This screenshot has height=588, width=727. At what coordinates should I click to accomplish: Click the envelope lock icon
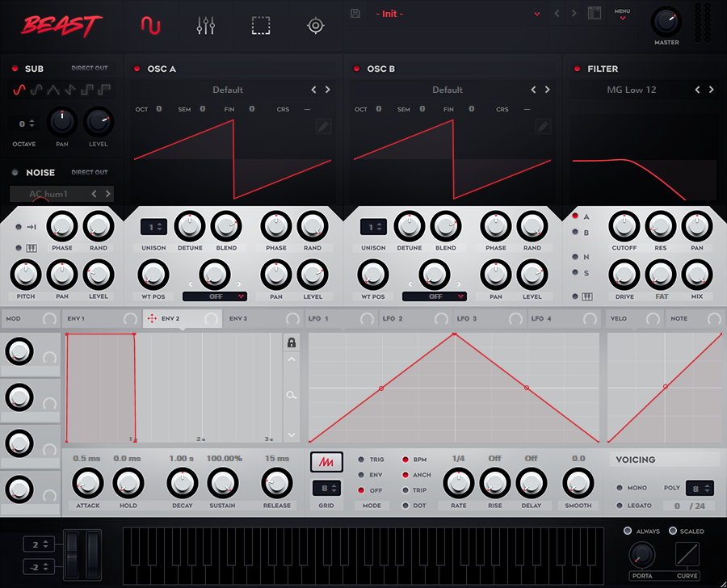point(291,342)
